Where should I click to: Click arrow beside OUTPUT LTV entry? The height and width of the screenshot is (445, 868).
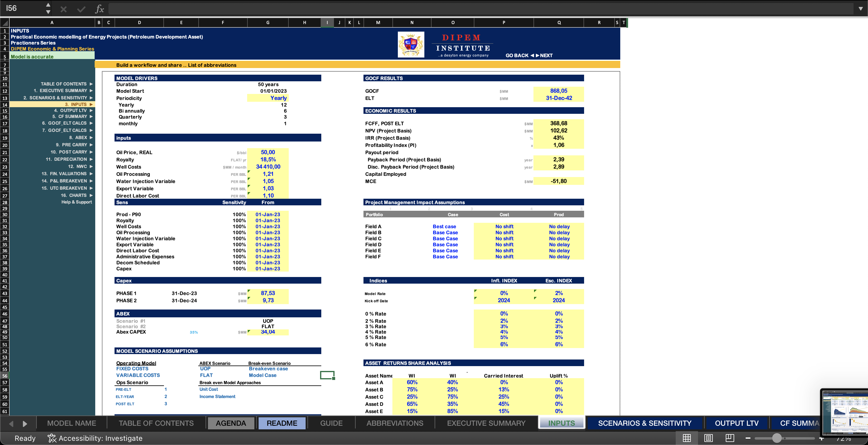(91, 110)
